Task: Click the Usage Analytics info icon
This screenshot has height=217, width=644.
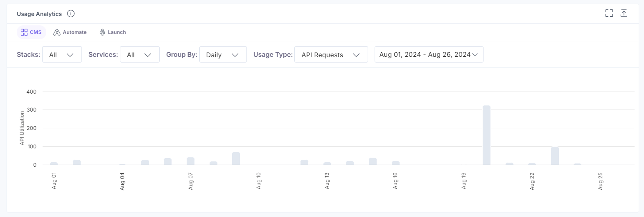Action: (71, 14)
